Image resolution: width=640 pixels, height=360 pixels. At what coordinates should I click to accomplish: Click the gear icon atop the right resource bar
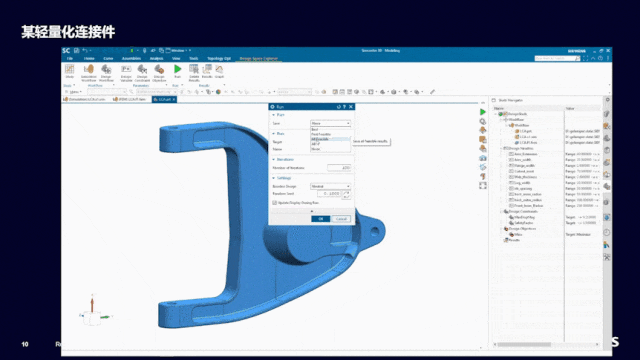point(607,100)
